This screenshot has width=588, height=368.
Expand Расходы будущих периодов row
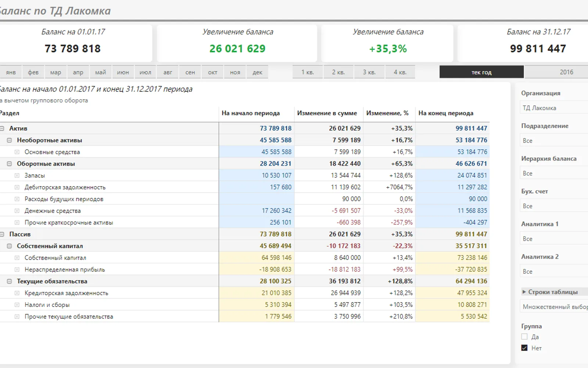pos(17,199)
